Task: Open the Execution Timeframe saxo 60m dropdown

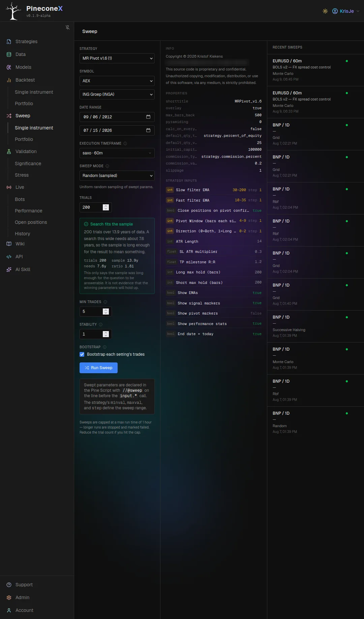Action: coord(117,153)
